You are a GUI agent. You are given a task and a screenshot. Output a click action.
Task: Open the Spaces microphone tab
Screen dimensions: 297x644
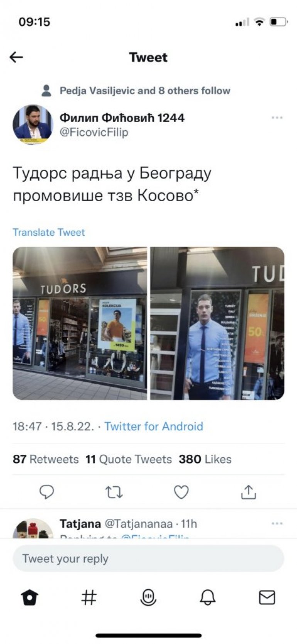tap(148, 597)
